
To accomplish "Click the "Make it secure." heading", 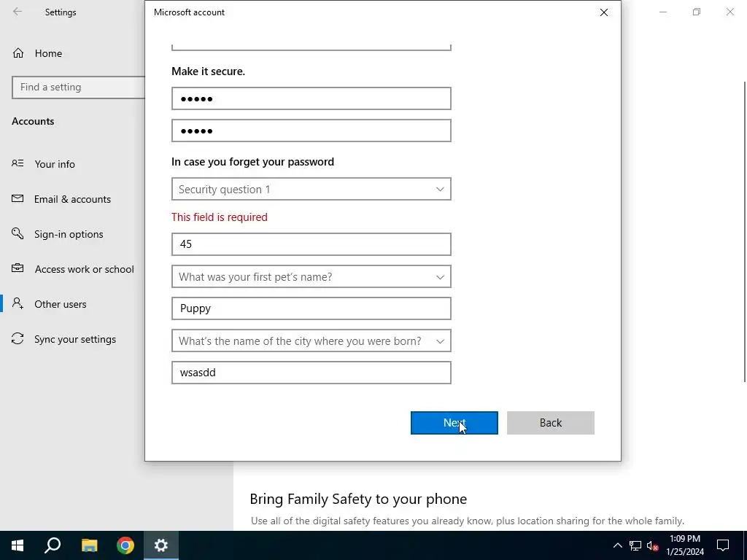I will (x=208, y=71).
